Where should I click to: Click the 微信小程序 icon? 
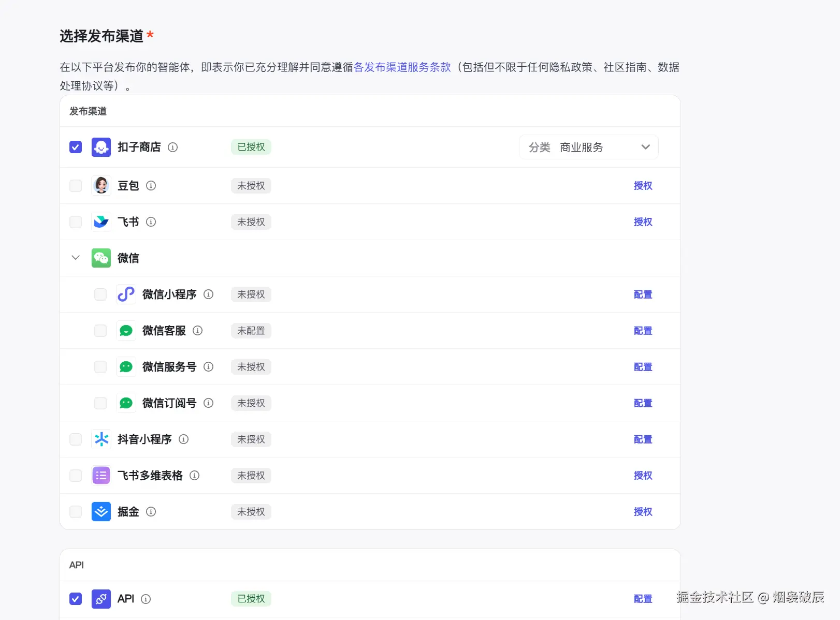[126, 294]
